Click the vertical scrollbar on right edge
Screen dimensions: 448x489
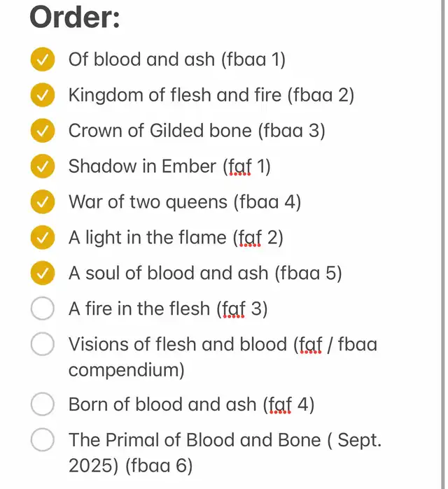(443, 245)
